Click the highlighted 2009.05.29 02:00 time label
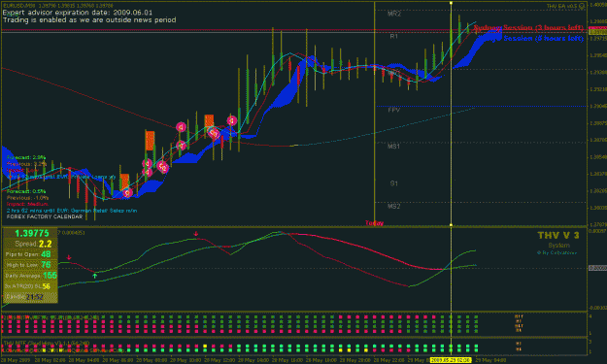This screenshot has height=364, width=607. pos(451,360)
